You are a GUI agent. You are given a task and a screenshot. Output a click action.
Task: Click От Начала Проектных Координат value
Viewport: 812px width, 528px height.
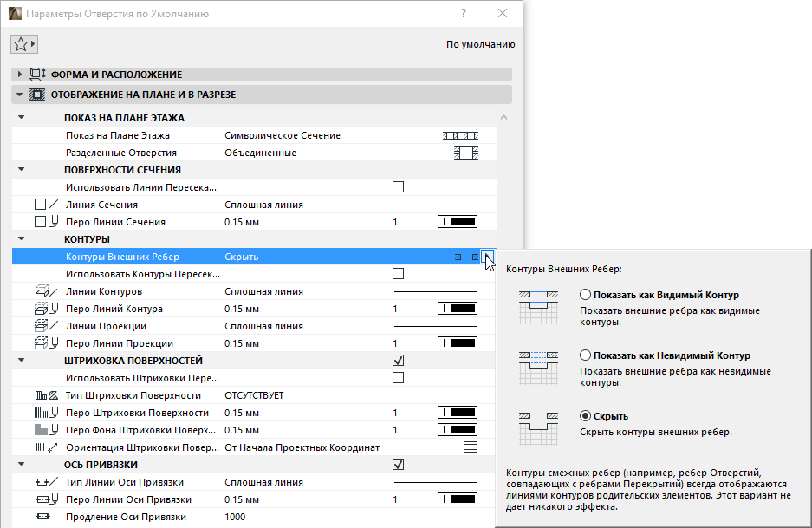pos(302,447)
